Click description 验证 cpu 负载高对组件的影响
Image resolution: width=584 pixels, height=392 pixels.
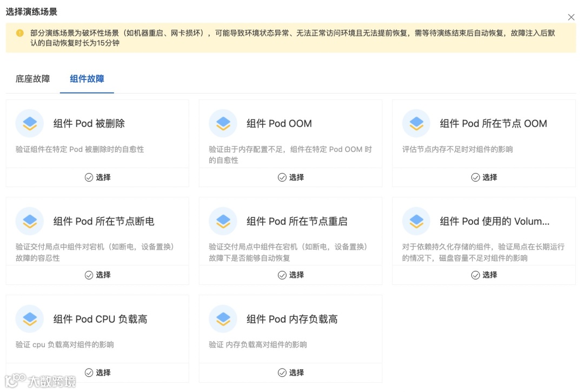click(x=65, y=345)
